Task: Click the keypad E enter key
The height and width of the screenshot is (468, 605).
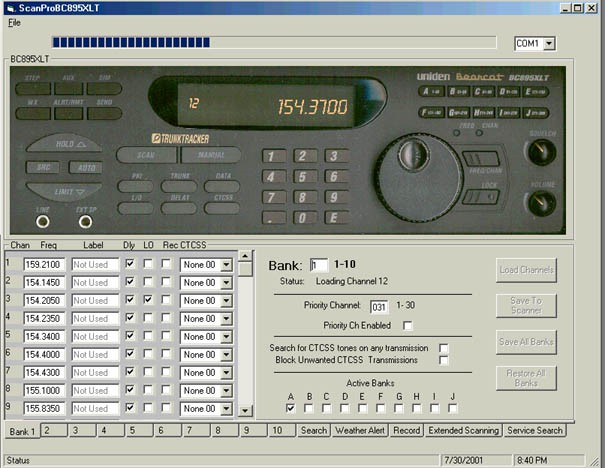Action: 336,218
